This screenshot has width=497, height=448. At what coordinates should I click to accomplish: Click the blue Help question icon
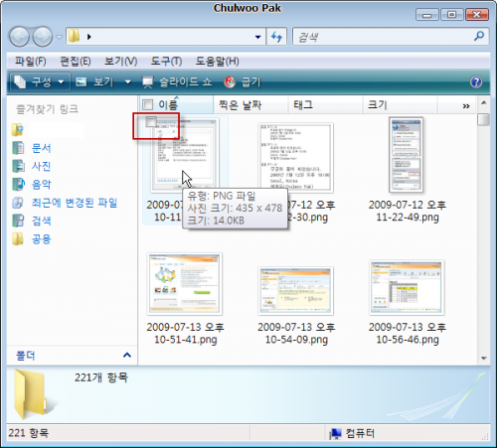[476, 81]
